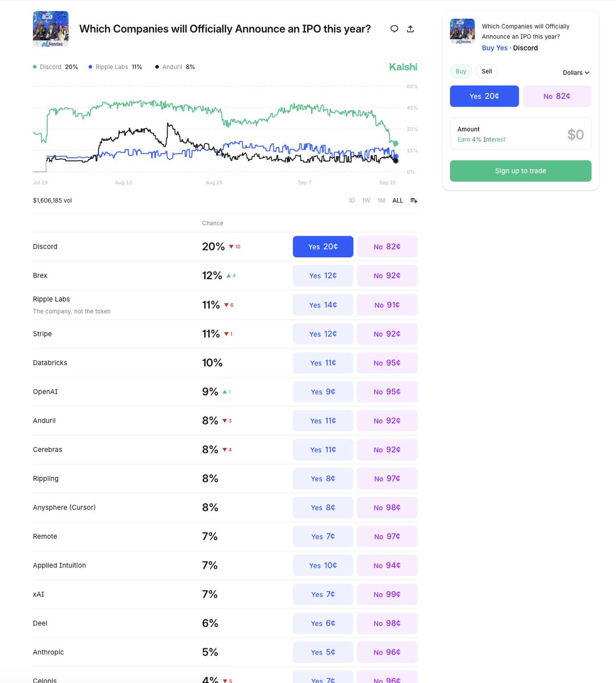Switch to Sell mode in trade panel
The height and width of the screenshot is (683, 616).
pyautogui.click(x=487, y=71)
